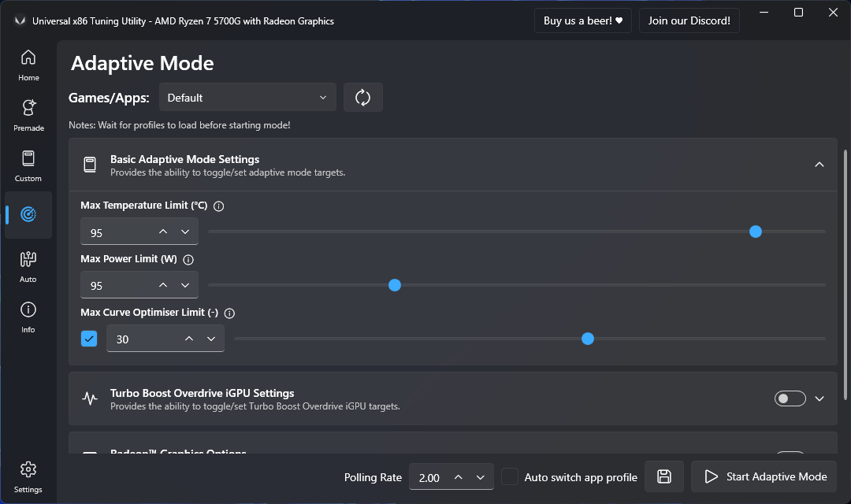
Task: Open the Games/Apps profile dropdown
Action: [247, 97]
